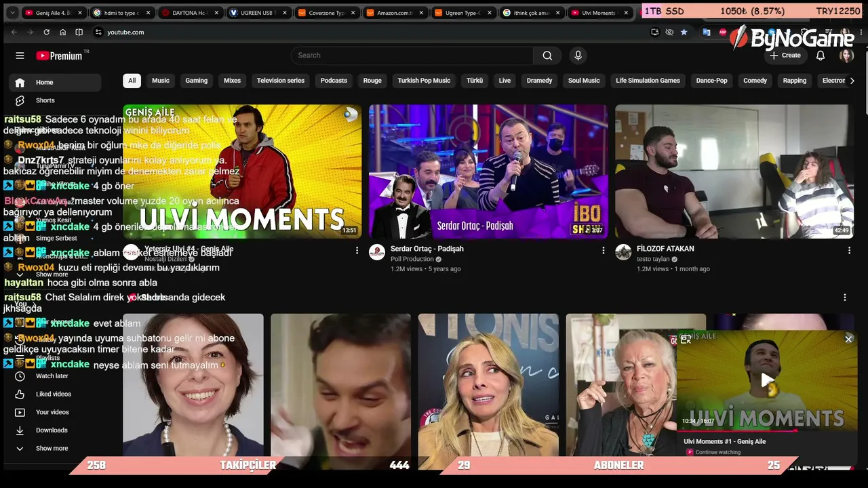Open the Serdar Ortaç - Padişah title link

tap(427, 249)
